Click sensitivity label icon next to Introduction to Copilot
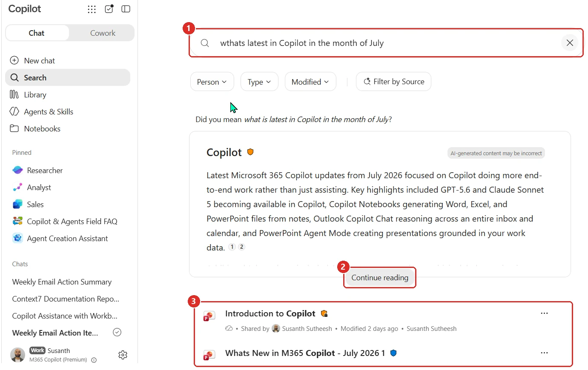Screen dimensions: 588x370 click(x=324, y=314)
